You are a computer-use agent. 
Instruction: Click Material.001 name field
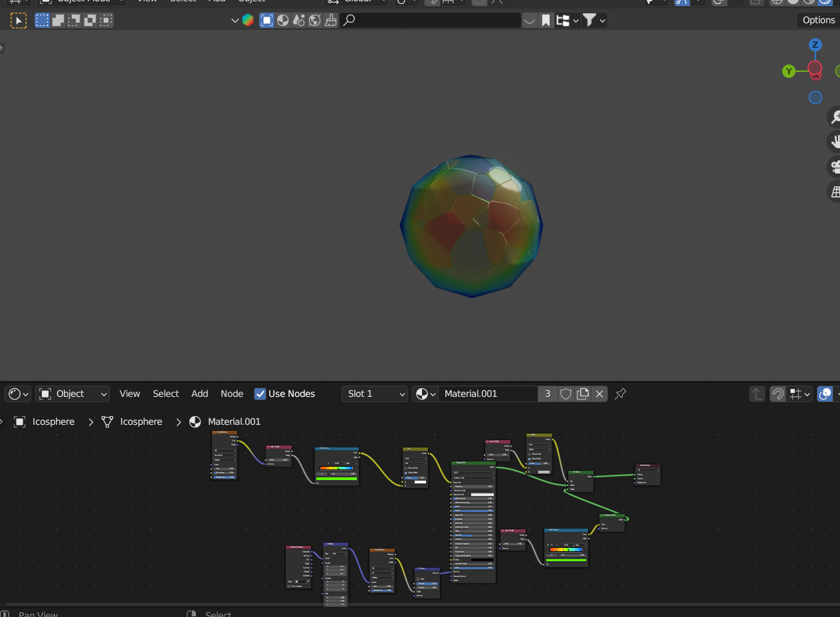click(488, 394)
